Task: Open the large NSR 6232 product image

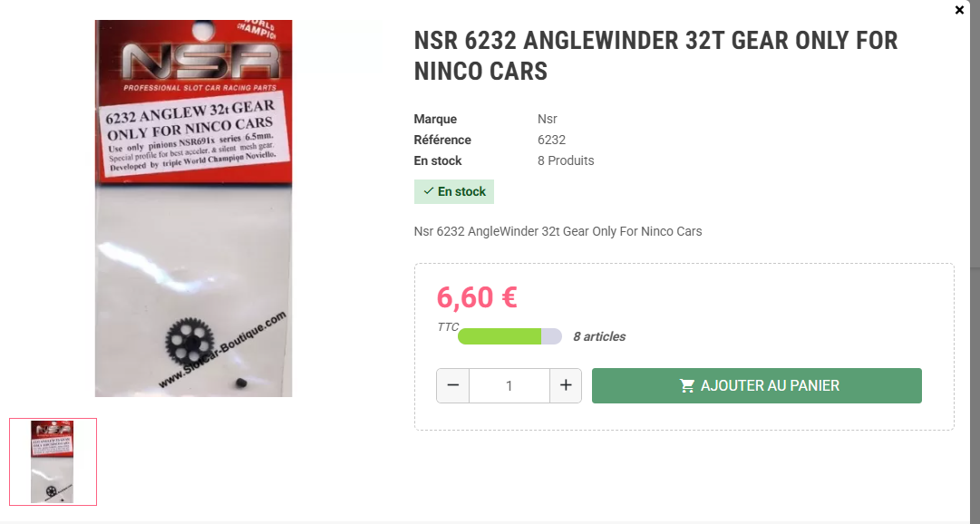Action: click(193, 209)
